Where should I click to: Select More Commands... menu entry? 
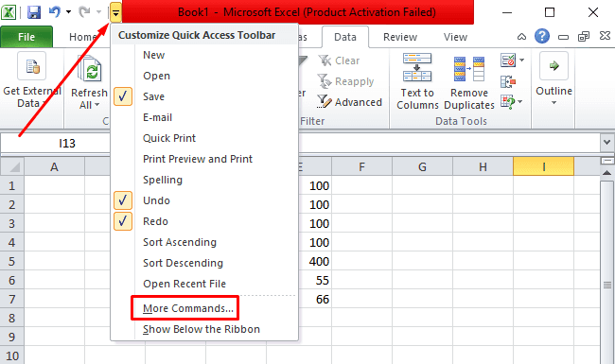point(204,308)
